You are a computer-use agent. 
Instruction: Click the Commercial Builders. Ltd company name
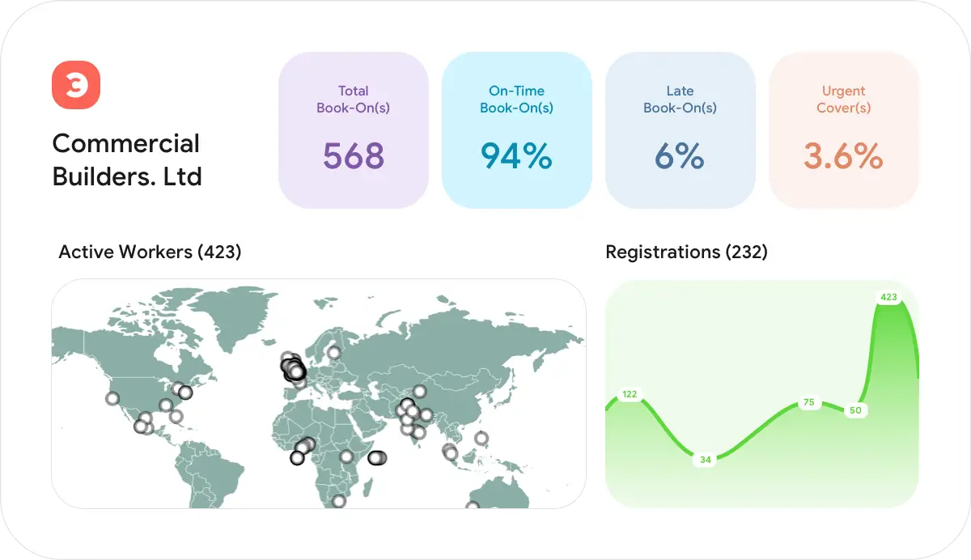[x=127, y=159]
